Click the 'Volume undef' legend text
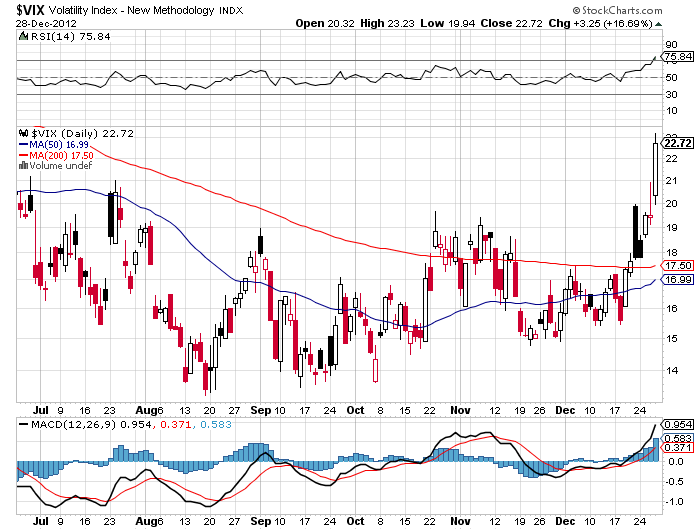Screen dimensions: 700x530 tap(60, 166)
